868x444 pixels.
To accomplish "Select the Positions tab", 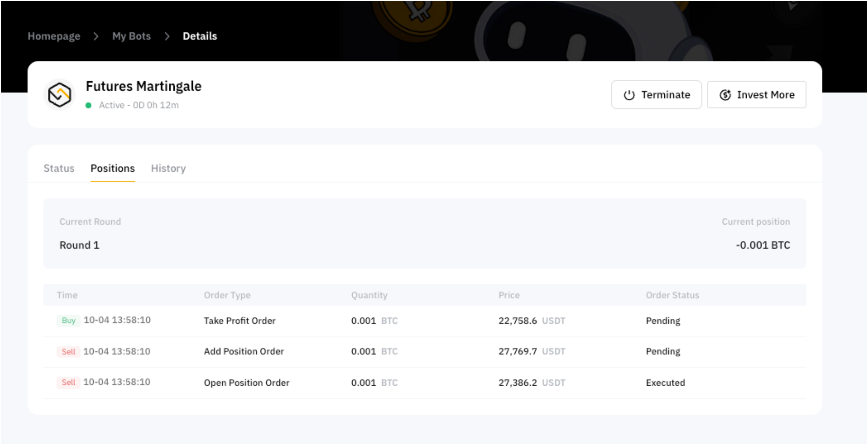I will (112, 168).
